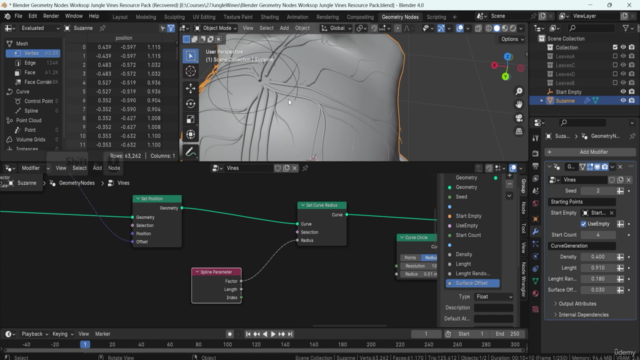
Task: Activate the Scale tool in viewport
Action: tap(190, 119)
